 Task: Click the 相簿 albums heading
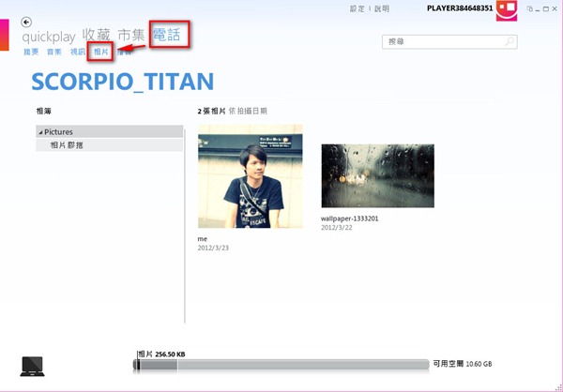[x=44, y=111]
